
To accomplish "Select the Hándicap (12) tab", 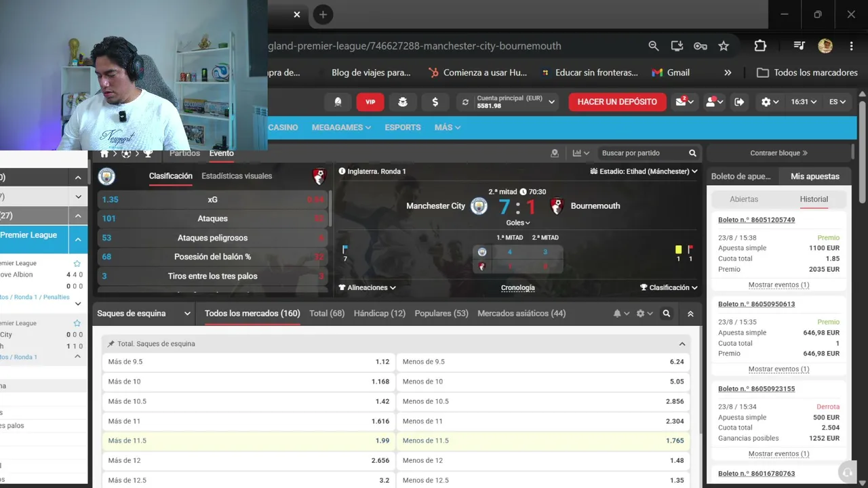I will (x=380, y=313).
